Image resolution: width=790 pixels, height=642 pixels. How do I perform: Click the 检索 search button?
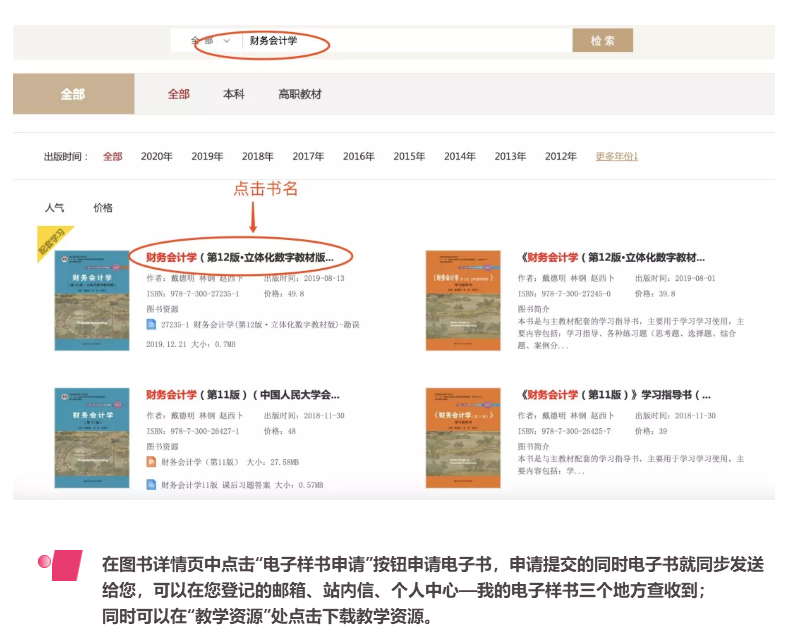(x=603, y=40)
